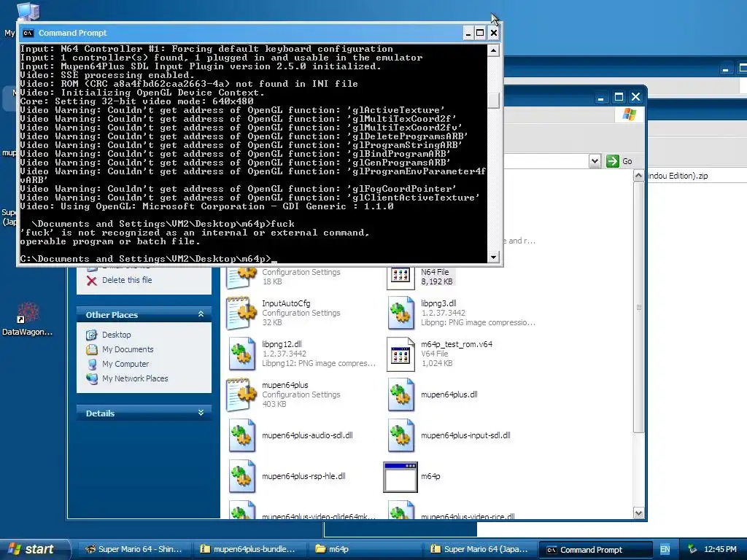The width and height of the screenshot is (747, 560).
Task: Click the taskbar clock showing 12:45 PM
Action: point(720,550)
